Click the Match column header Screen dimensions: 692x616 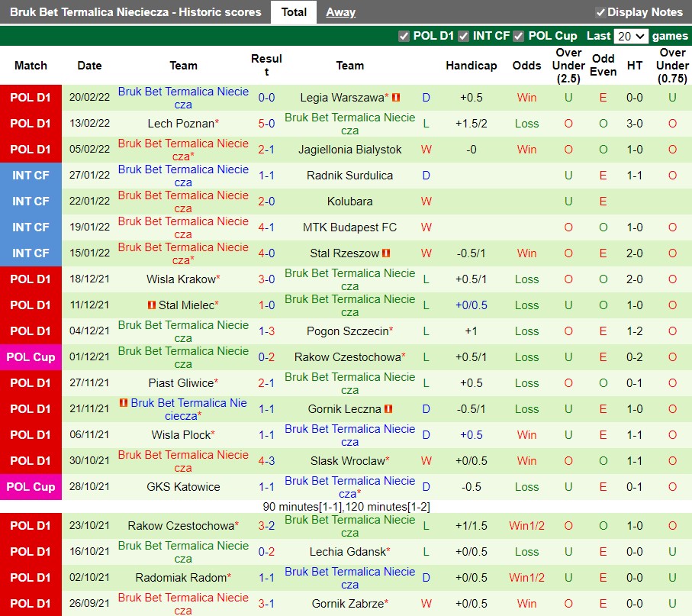pos(31,66)
